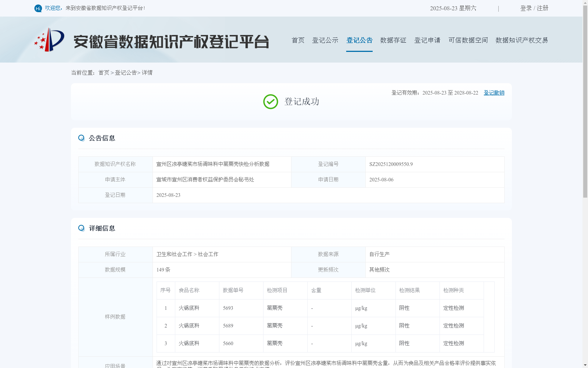Click the 数据单号 column header

pyautogui.click(x=233, y=290)
